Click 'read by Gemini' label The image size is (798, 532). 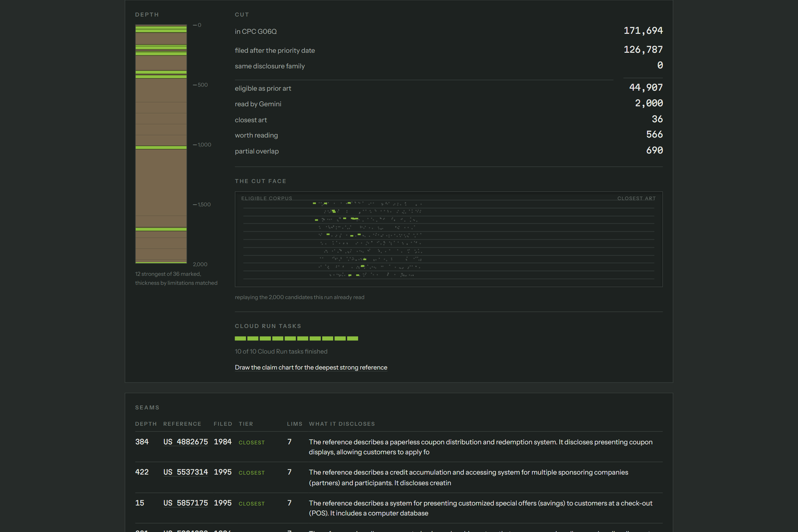(x=258, y=104)
